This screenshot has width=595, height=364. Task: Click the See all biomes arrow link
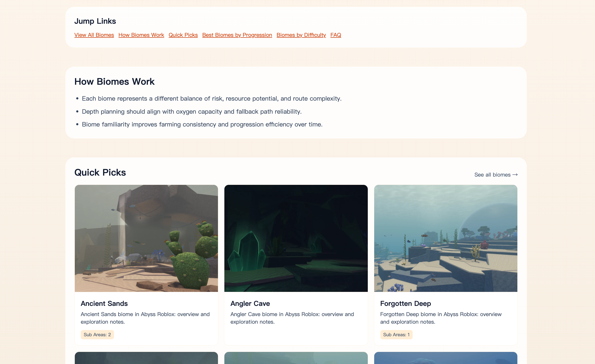(496, 174)
